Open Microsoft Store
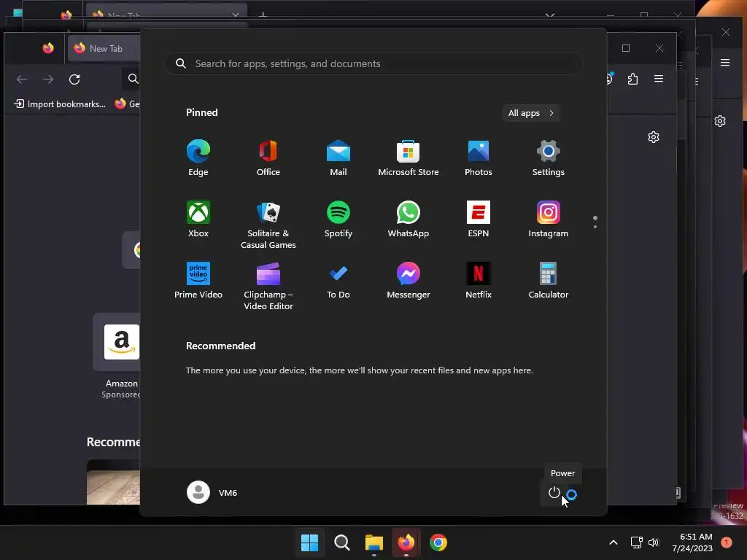 [x=409, y=158]
